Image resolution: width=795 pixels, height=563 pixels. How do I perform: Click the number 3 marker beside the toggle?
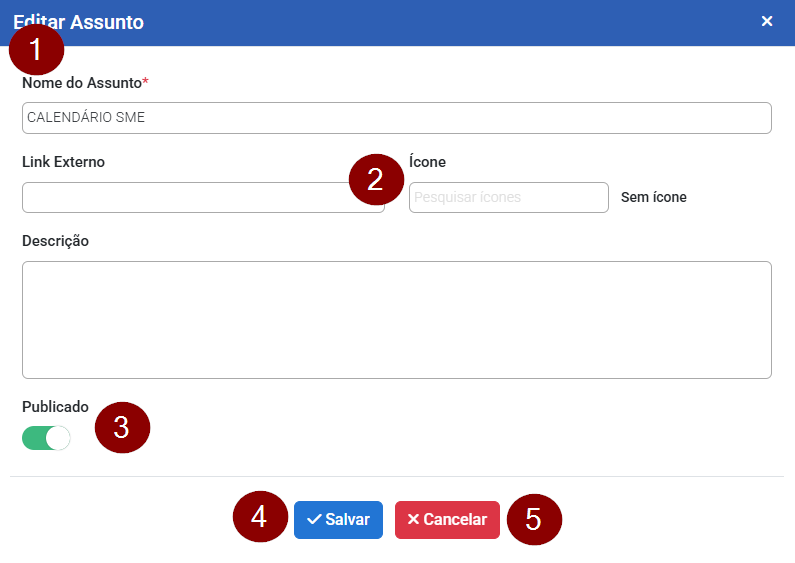[122, 427]
